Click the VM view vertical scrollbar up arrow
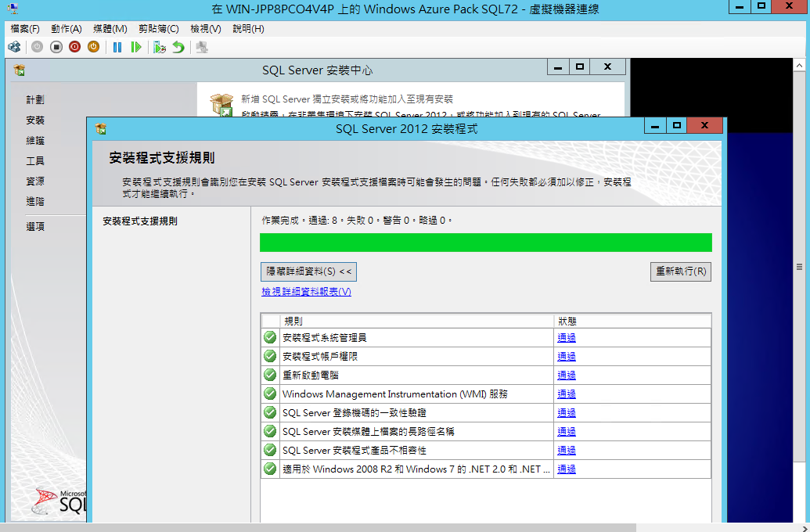Screen dimensions: 810x532 (x=799, y=66)
